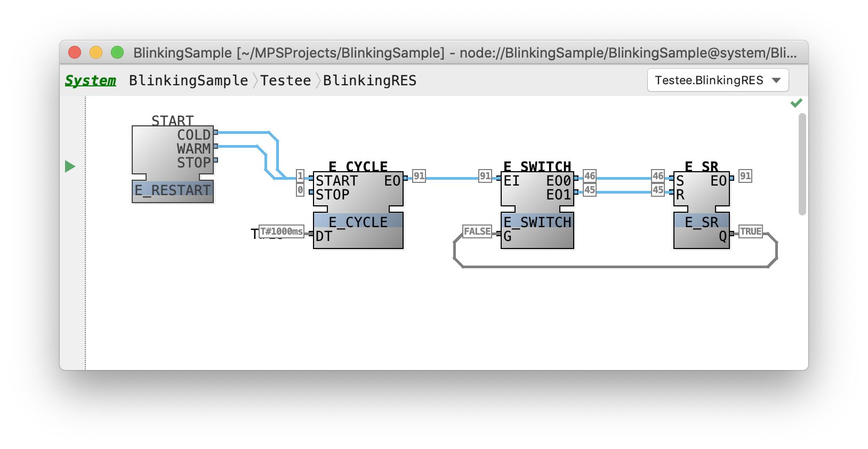Click the counter value 1 beside START input
The width and height of the screenshot is (868, 449).
[x=300, y=176]
